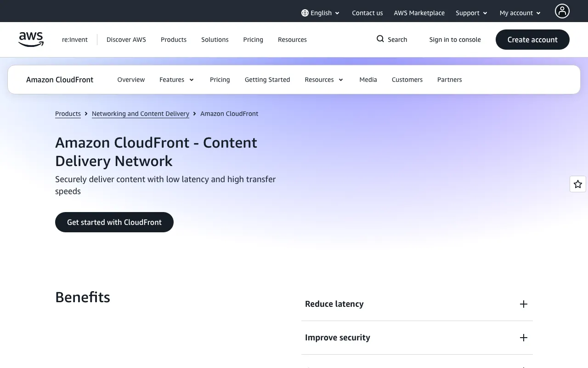Image resolution: width=588 pixels, height=368 pixels.
Task: Open the AWS Marketplace link
Action: 419,13
